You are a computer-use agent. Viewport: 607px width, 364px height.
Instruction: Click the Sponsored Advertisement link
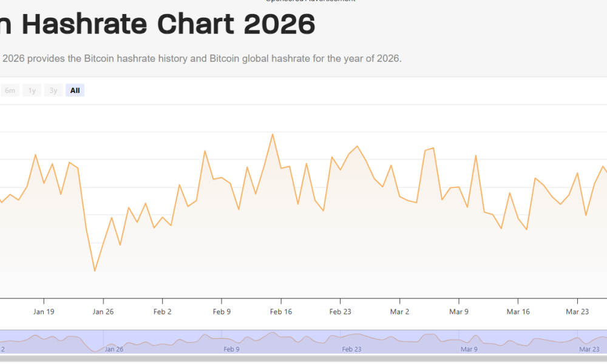pos(310,1)
